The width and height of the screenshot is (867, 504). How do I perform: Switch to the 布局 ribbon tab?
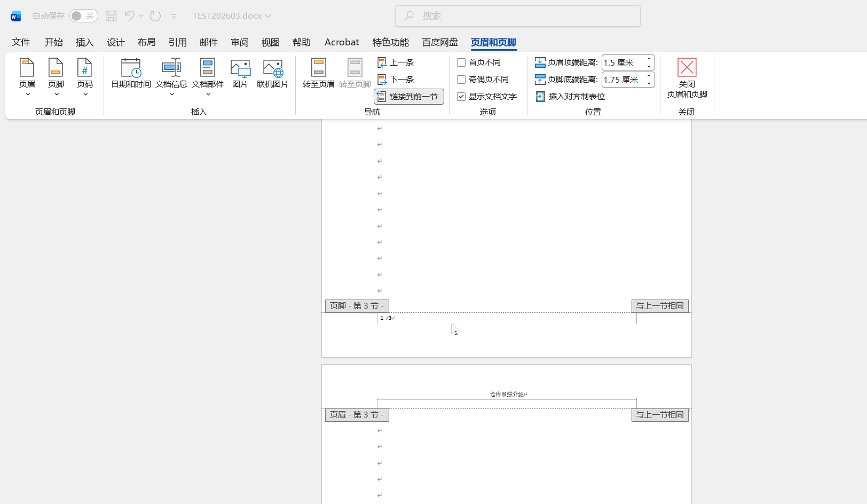coord(146,42)
